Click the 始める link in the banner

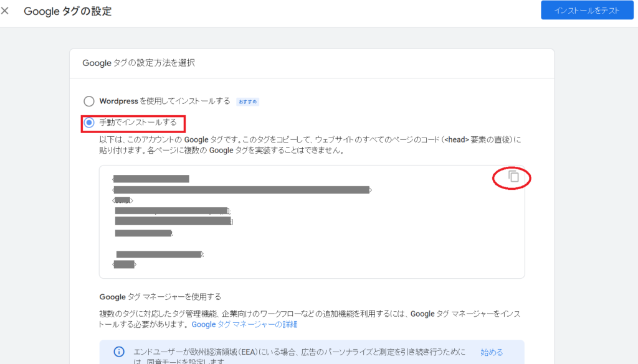click(x=492, y=352)
